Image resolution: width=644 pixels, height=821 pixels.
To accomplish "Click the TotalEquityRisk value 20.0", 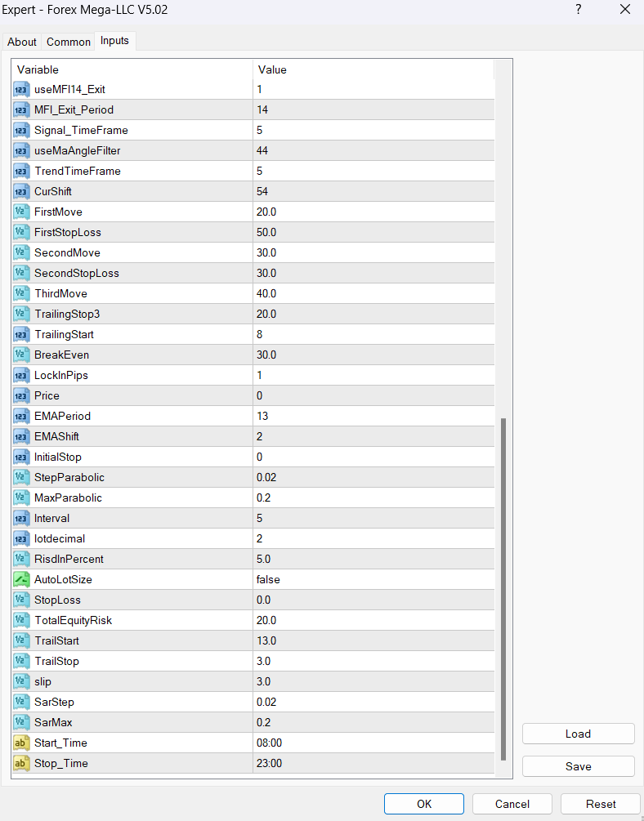I will pyautogui.click(x=266, y=621).
